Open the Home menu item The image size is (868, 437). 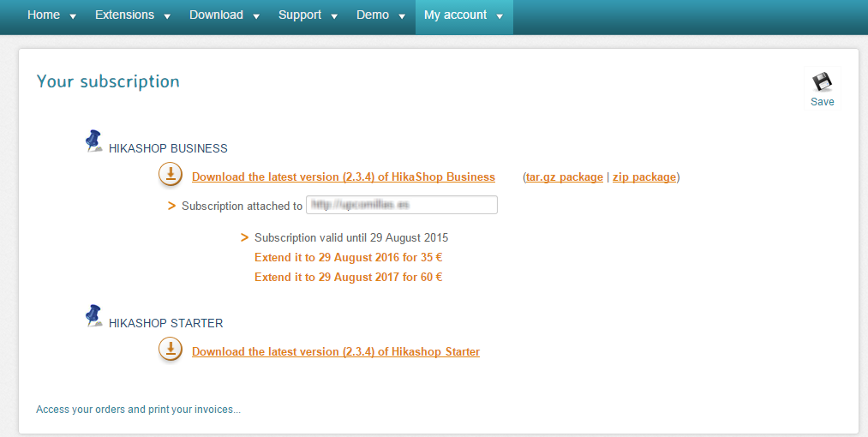point(44,15)
